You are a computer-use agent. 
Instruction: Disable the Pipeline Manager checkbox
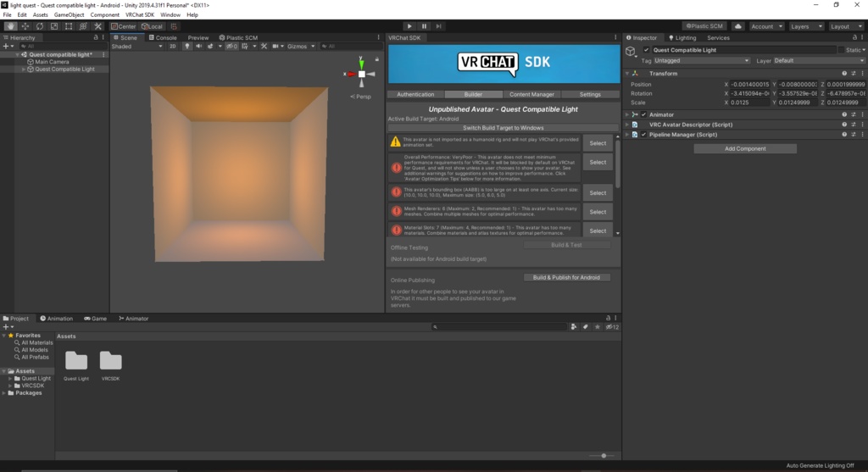[x=644, y=135]
